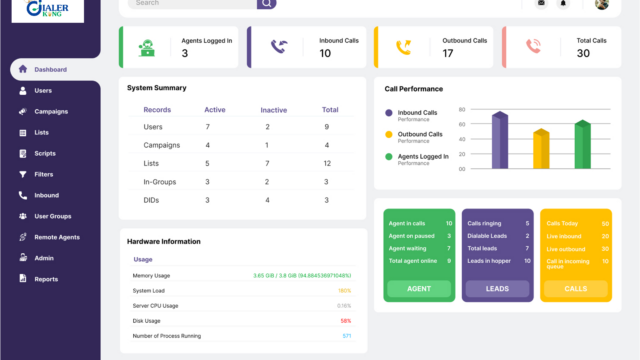
Task: Click the Dialer King logo
Action: click(x=48, y=10)
